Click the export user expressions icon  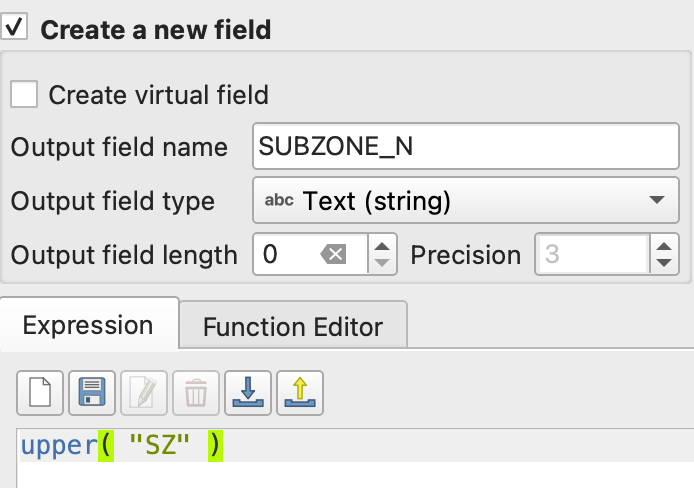tap(300, 392)
